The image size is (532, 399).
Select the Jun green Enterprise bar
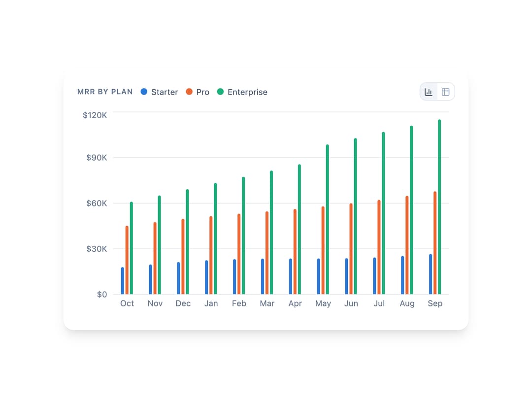click(356, 216)
